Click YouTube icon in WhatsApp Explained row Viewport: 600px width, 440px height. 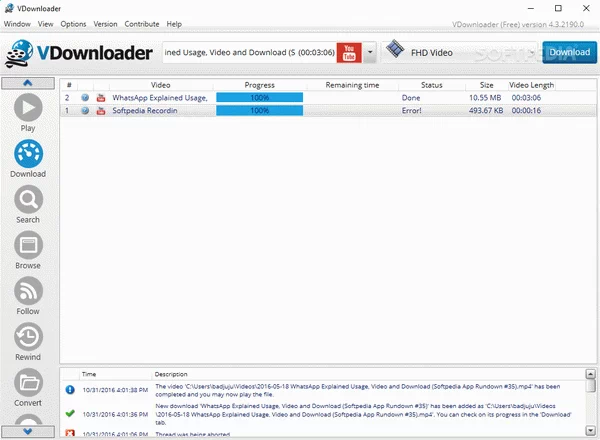tap(101, 98)
